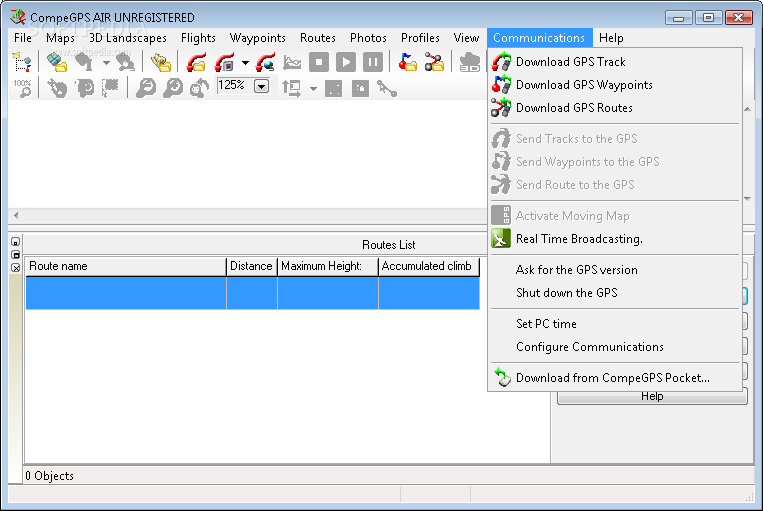Click the Download GPS Track menu icon
Screen dimensions: 763x511
[x=501, y=62]
